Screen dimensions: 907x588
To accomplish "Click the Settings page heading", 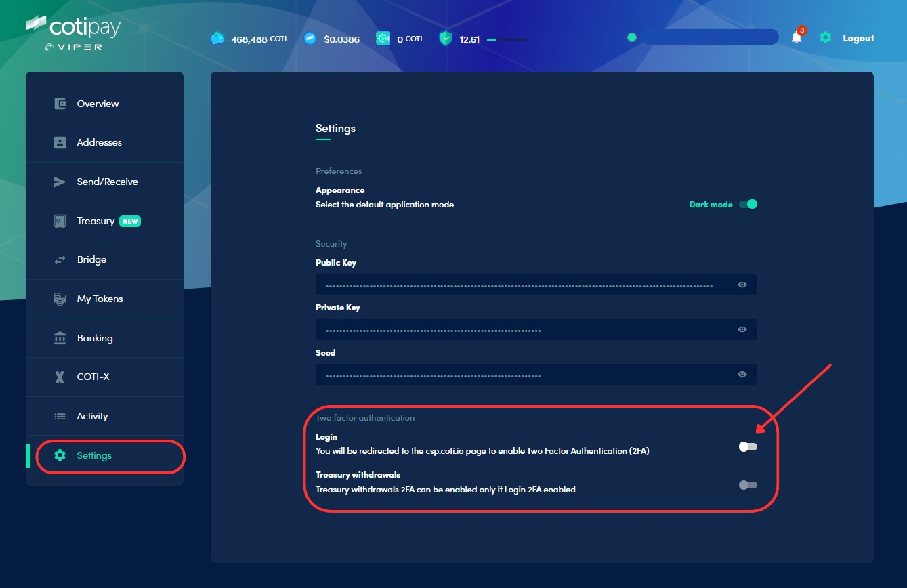I will tap(335, 128).
